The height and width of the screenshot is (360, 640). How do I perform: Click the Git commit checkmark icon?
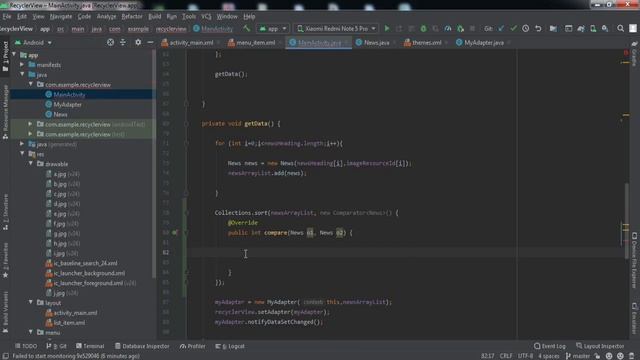click(x=513, y=29)
